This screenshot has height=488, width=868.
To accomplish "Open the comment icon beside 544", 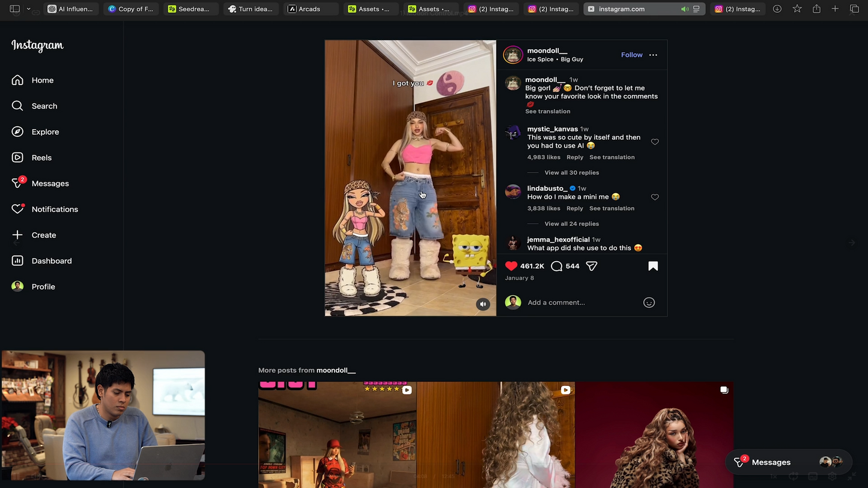I will (557, 266).
